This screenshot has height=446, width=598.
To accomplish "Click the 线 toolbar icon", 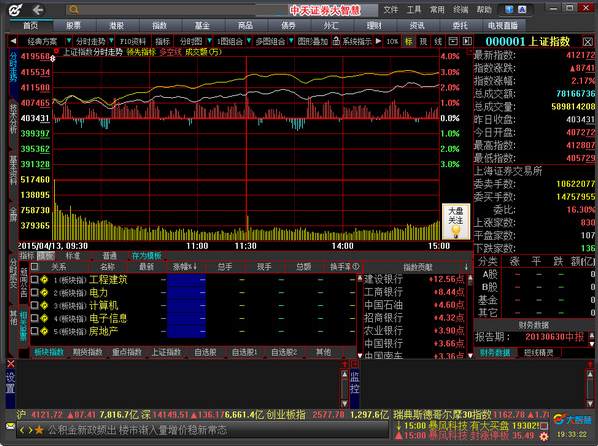I will [x=438, y=41].
